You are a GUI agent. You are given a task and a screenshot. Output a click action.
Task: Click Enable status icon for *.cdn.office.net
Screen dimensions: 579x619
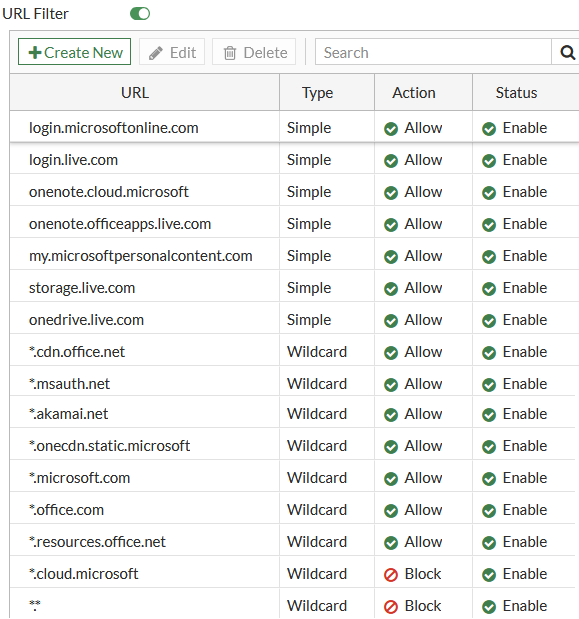(x=489, y=353)
